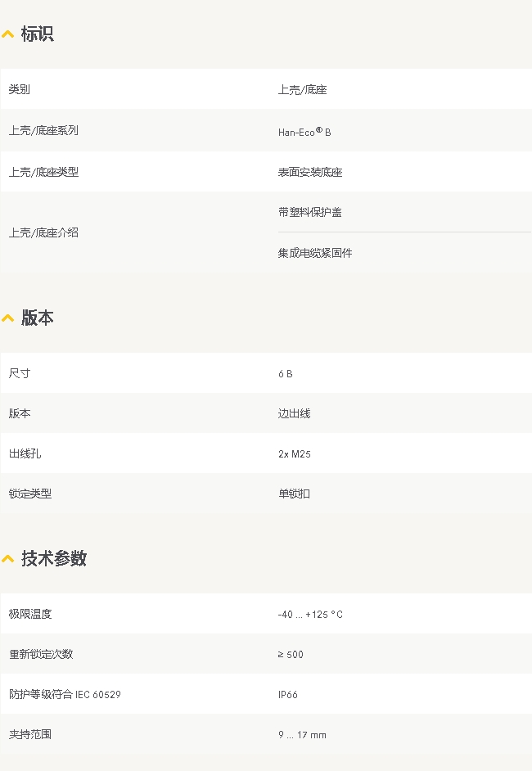Screen dimensions: 532x771
Task: Select the 类别 row label
Action: point(19,89)
